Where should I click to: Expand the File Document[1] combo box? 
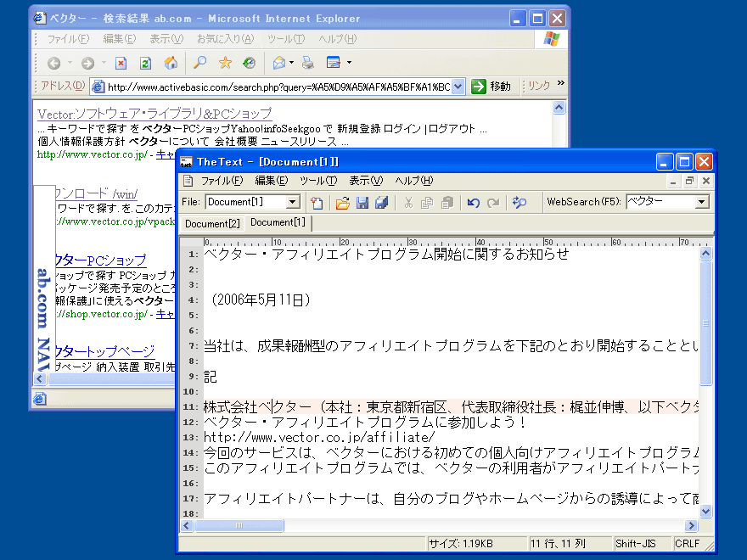294,203
